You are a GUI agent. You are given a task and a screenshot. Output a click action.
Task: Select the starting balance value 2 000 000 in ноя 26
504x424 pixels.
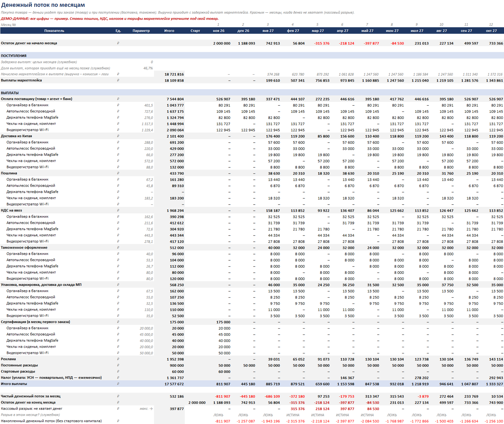[222, 43]
